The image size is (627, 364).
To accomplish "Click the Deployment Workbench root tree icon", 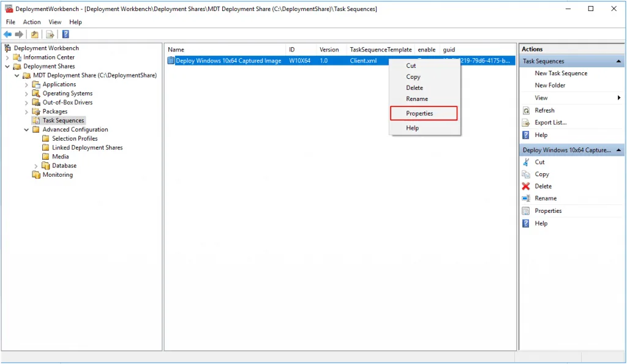I will pos(7,48).
